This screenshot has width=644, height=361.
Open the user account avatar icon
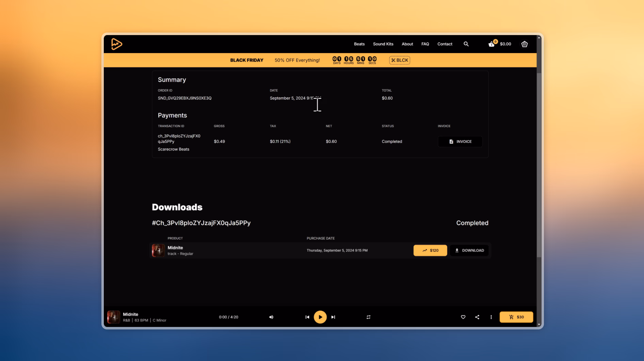524,44
